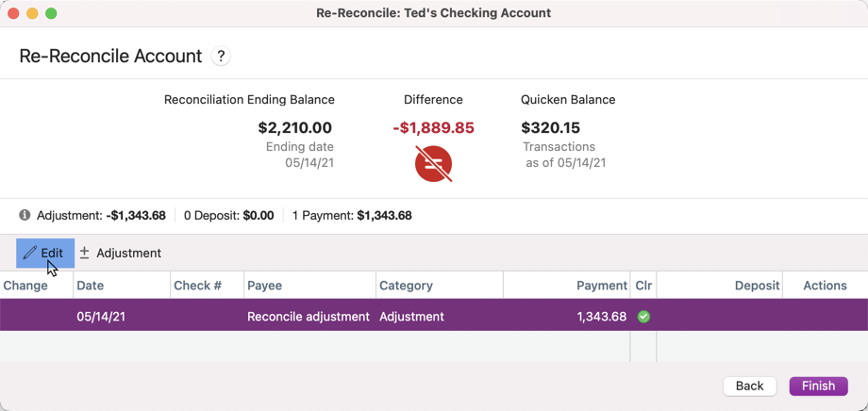Image resolution: width=868 pixels, height=411 pixels.
Task: Click the not-balanced difference icon
Action: pyautogui.click(x=433, y=164)
